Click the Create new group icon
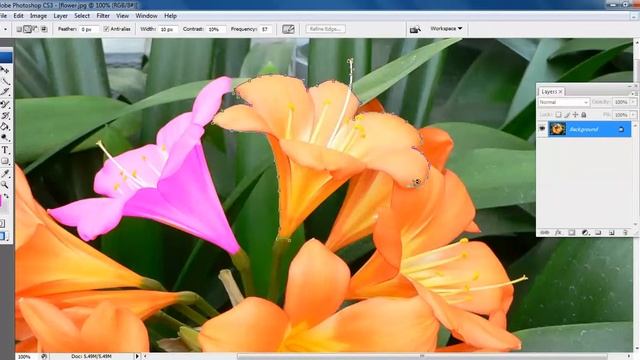Viewport: 640px width, 360px height. 598,232
